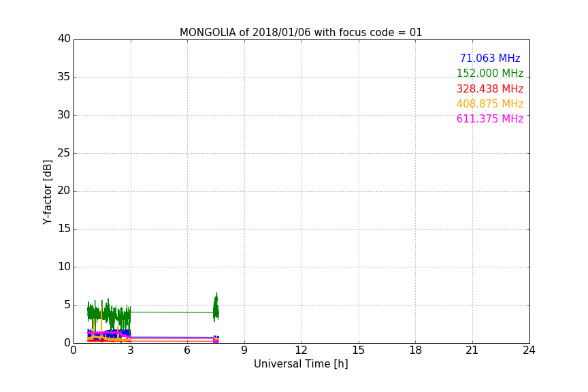Click the x-axis tick label '12'
This screenshot has height=392, width=588.
301,350
